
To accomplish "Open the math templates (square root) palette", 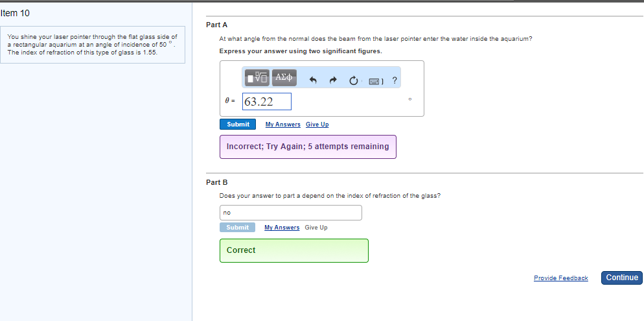I will [x=257, y=77].
